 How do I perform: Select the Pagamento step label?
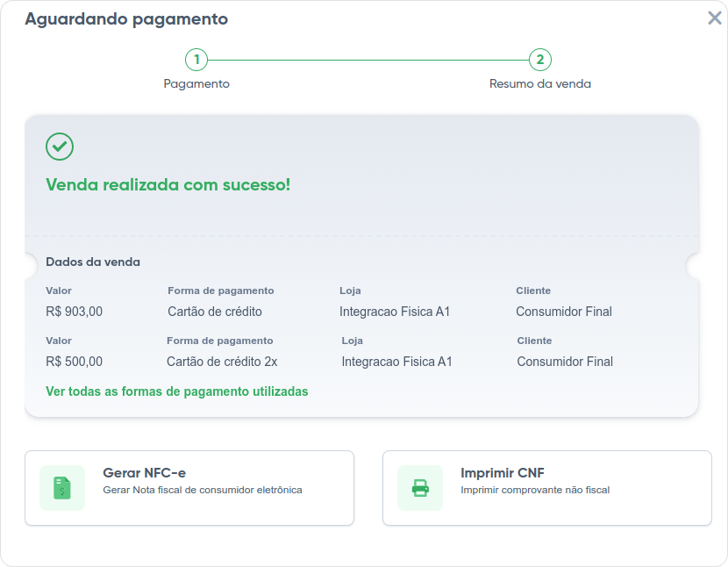coord(196,83)
